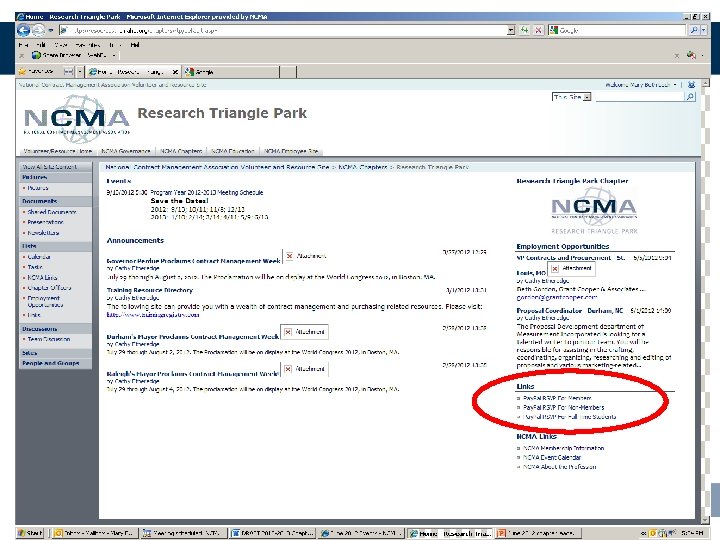The image size is (720, 540).
Task: Switch to the Inbox mail taskbar item
Action: (x=94, y=533)
